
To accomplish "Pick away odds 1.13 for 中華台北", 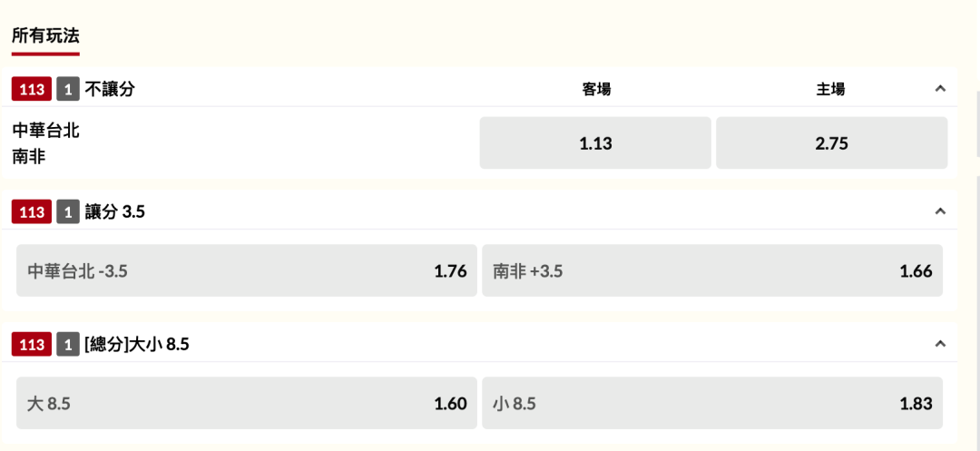I will pyautogui.click(x=595, y=143).
